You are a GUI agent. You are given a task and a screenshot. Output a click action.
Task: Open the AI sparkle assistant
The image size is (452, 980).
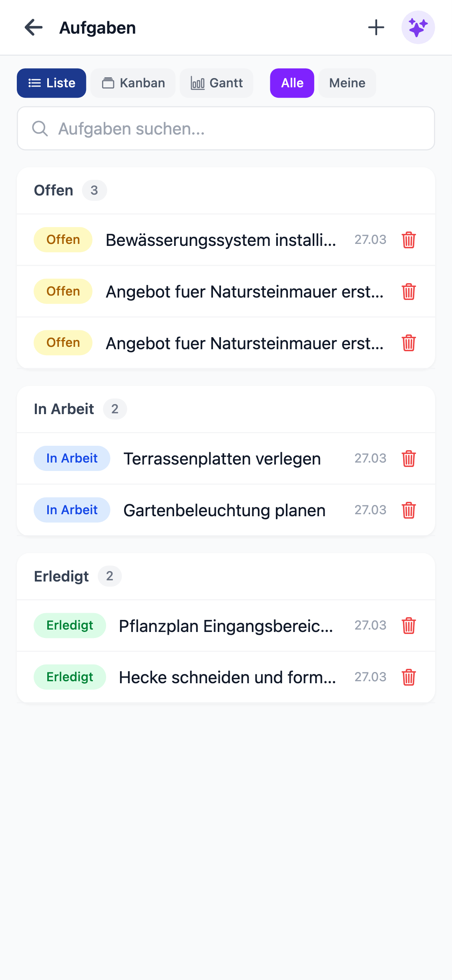[418, 28]
